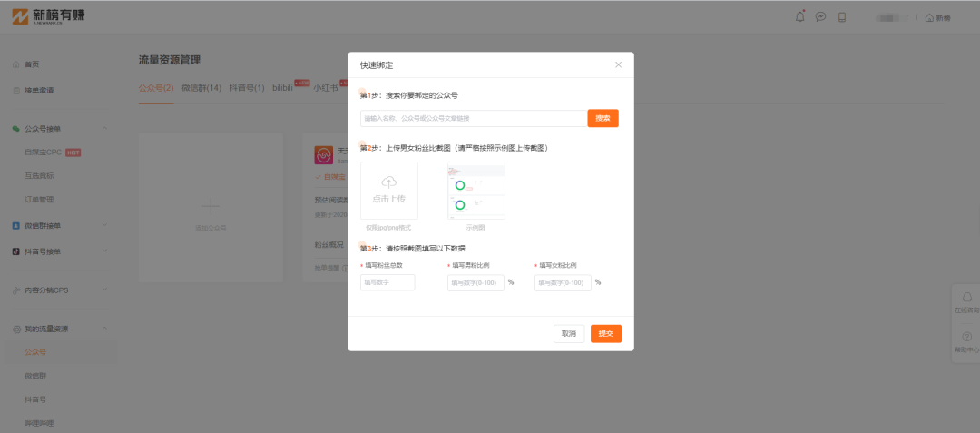Click the 添加公众号 plus card
The width and height of the screenshot is (980, 433).
pyautogui.click(x=211, y=208)
